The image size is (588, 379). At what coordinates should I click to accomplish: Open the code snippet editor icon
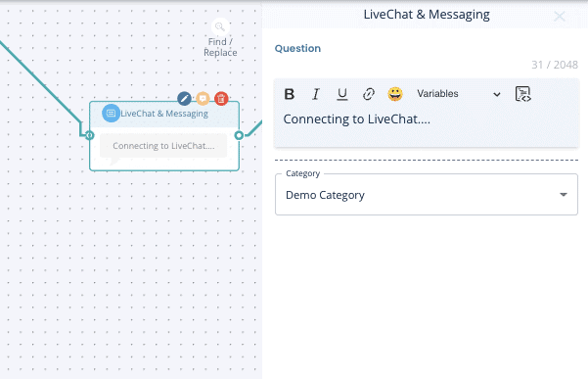click(522, 94)
